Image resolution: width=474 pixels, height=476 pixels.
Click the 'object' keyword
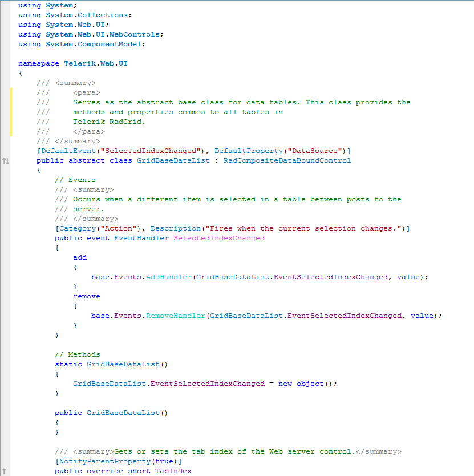click(x=310, y=384)
